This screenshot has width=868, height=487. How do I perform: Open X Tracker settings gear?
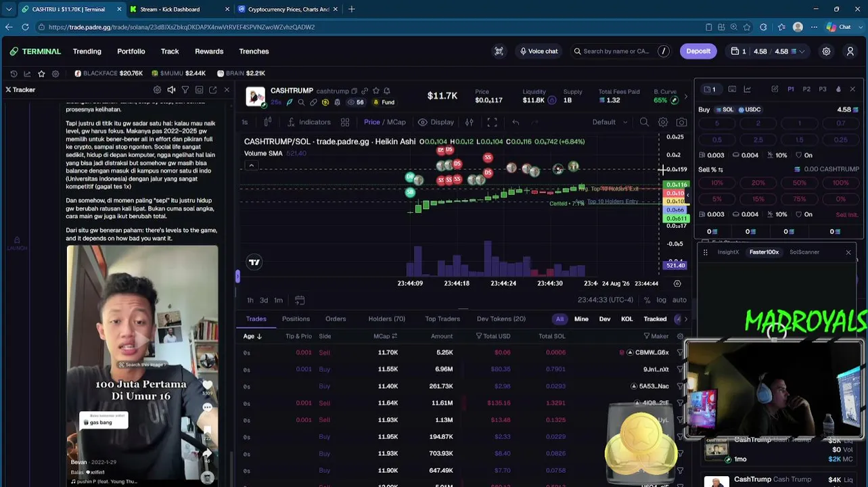point(157,90)
